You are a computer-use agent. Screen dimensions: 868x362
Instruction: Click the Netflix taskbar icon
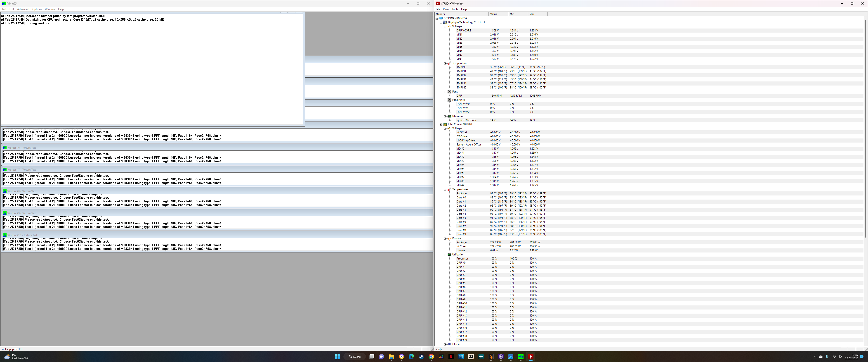click(451, 357)
